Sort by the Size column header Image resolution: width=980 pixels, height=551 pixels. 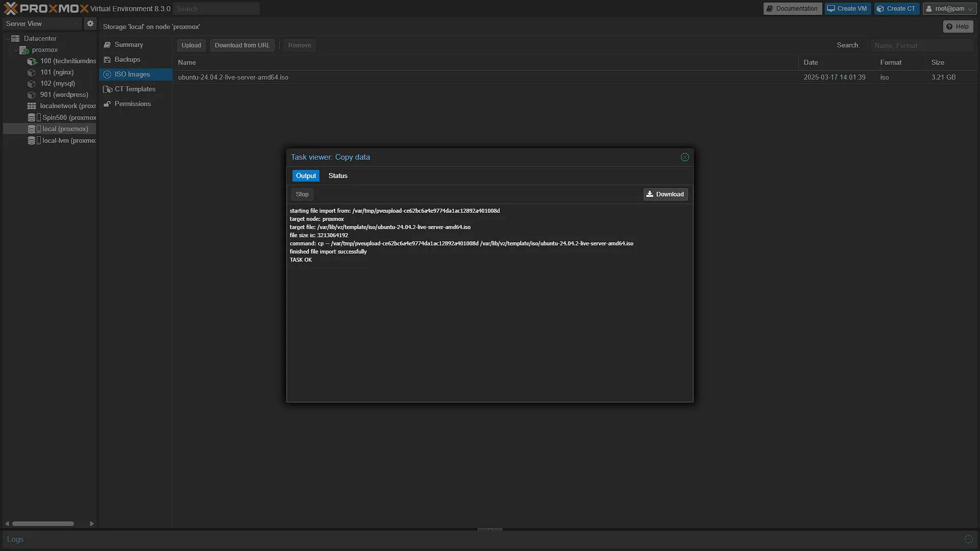(951, 62)
